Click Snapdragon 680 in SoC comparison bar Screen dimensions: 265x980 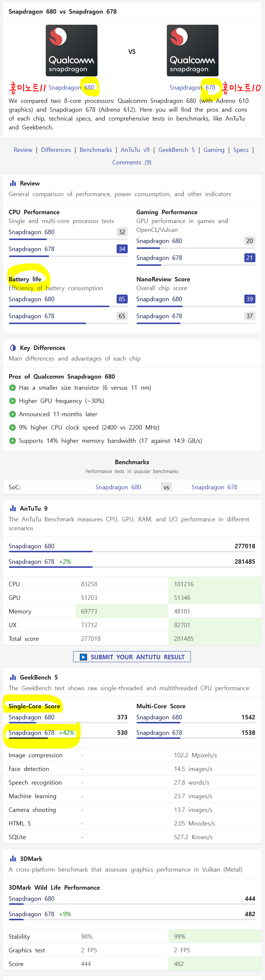pos(118,487)
